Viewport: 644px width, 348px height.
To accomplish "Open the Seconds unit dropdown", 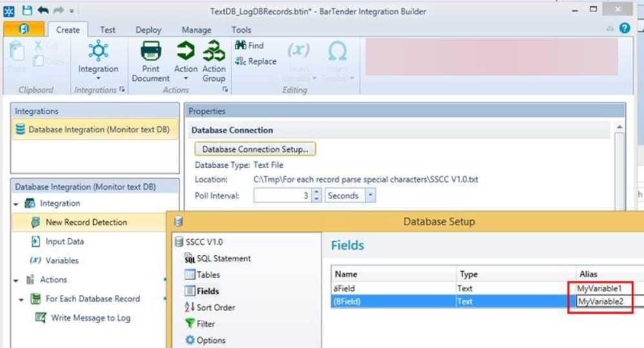I will pyautogui.click(x=371, y=196).
